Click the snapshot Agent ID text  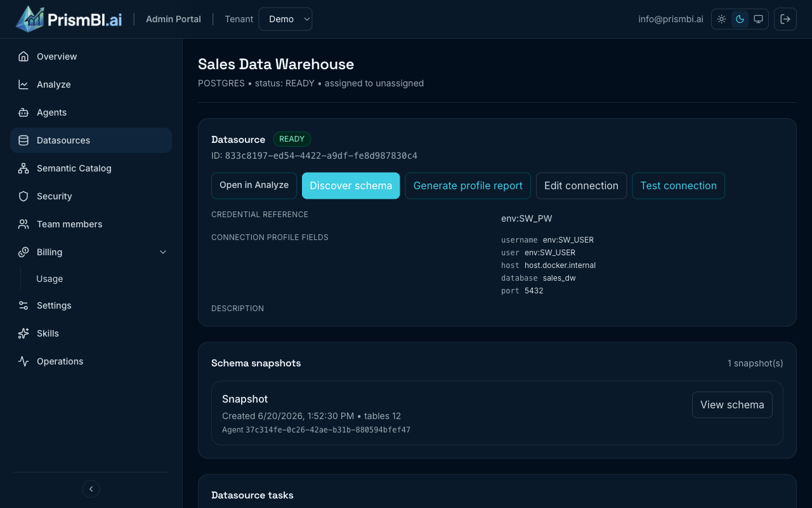coord(316,430)
